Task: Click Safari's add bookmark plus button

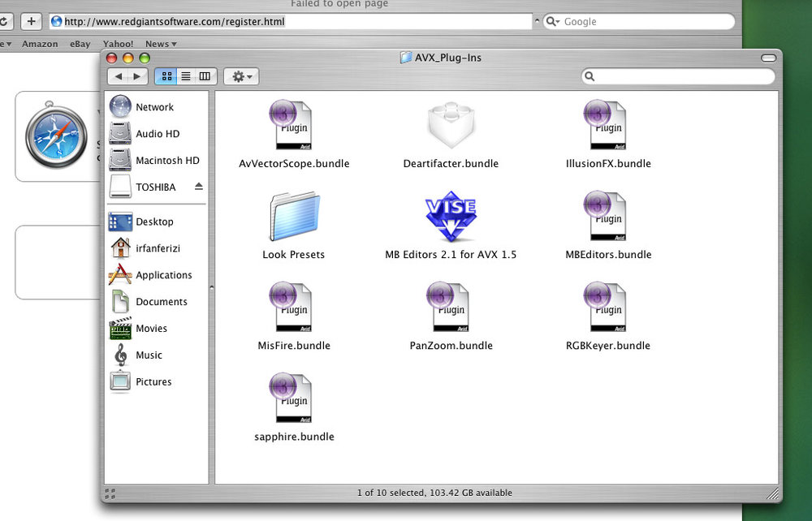Action: point(31,21)
